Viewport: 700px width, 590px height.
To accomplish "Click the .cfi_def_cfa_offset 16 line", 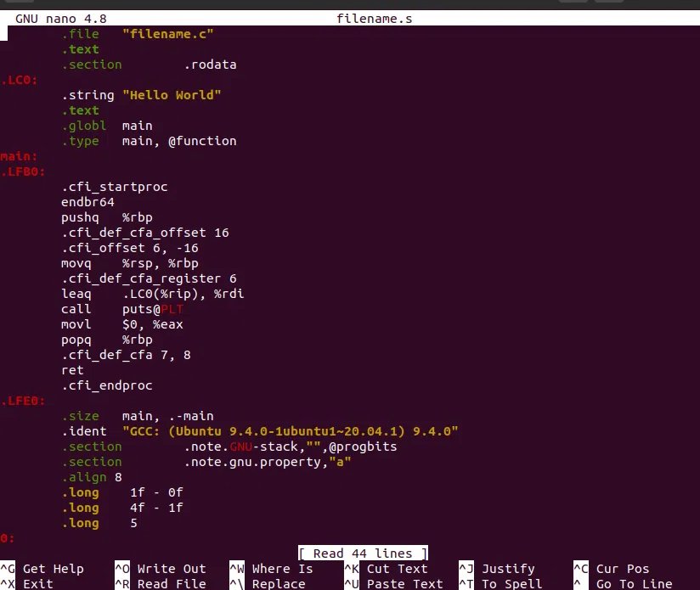I will coord(145,233).
